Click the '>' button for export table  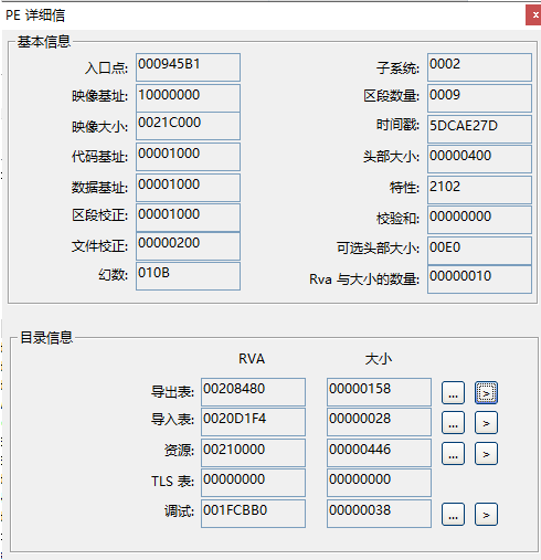[x=486, y=392]
